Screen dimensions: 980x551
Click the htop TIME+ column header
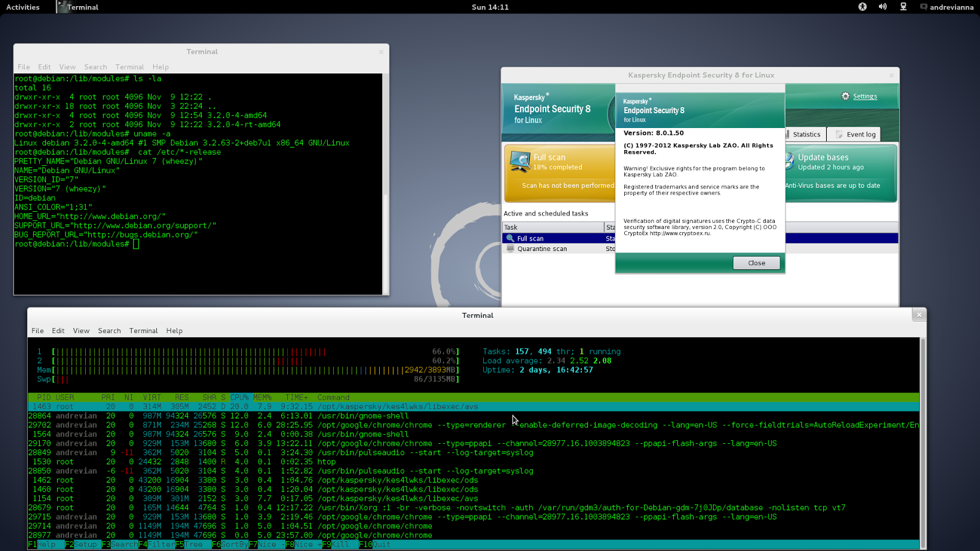[296, 397]
